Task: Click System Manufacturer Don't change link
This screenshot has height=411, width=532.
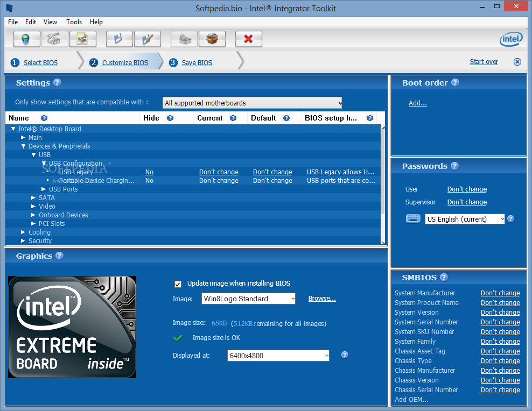Action: tap(500, 293)
